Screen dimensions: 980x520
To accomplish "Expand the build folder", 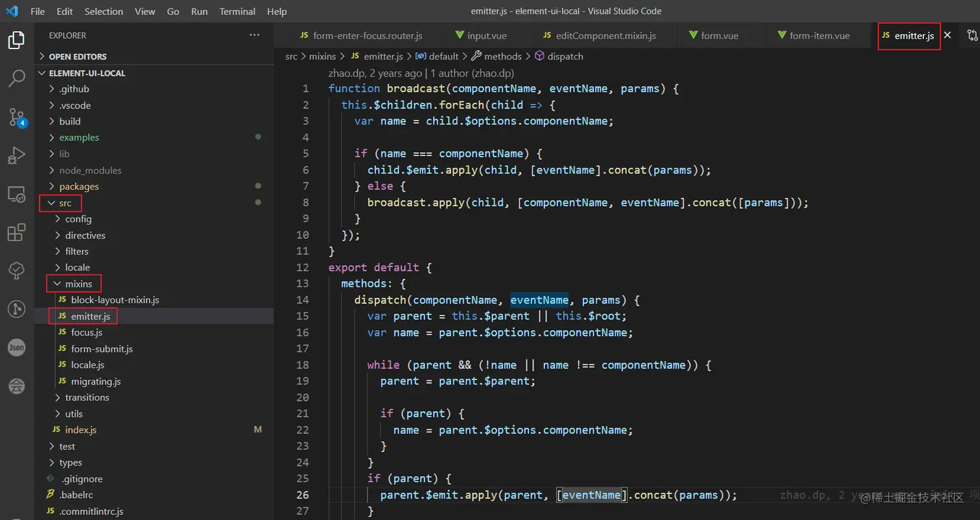I will [154, 121].
